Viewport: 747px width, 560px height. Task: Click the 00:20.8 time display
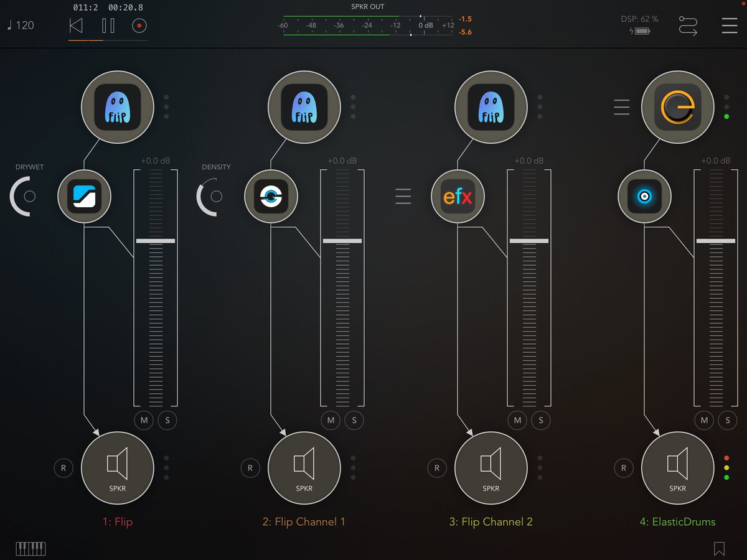click(125, 7)
